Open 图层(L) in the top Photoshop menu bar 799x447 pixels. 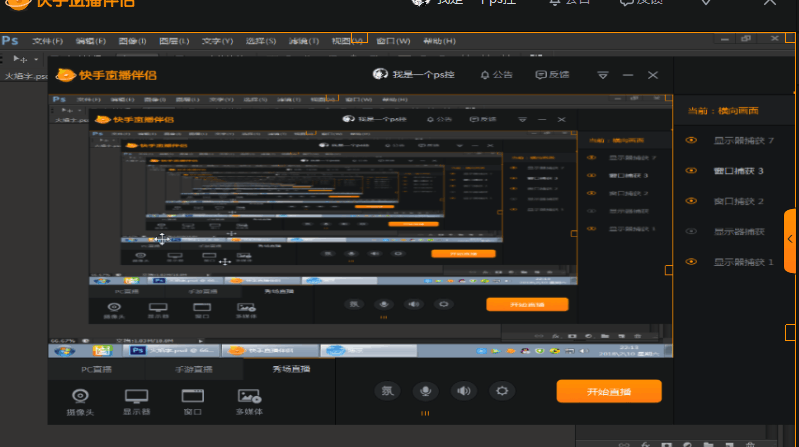coord(174,41)
